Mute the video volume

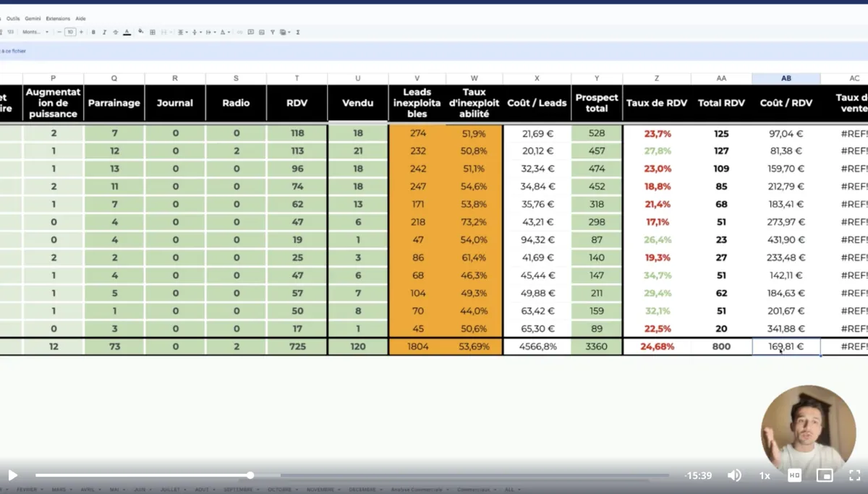tap(734, 475)
